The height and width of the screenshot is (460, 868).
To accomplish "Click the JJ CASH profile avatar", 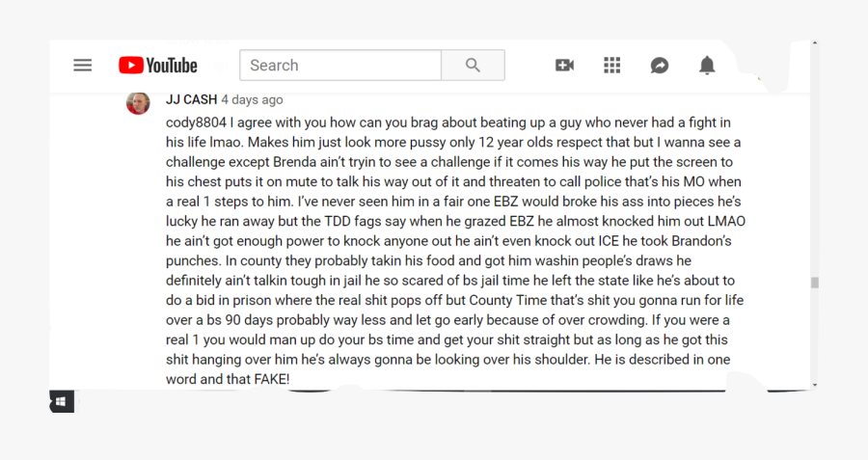I will point(138,103).
